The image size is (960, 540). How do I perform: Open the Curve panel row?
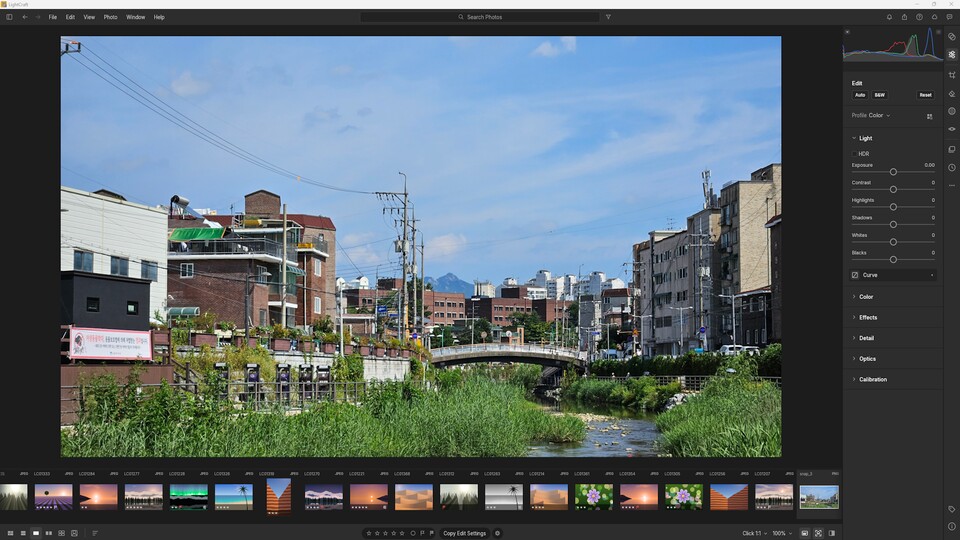tap(893, 275)
